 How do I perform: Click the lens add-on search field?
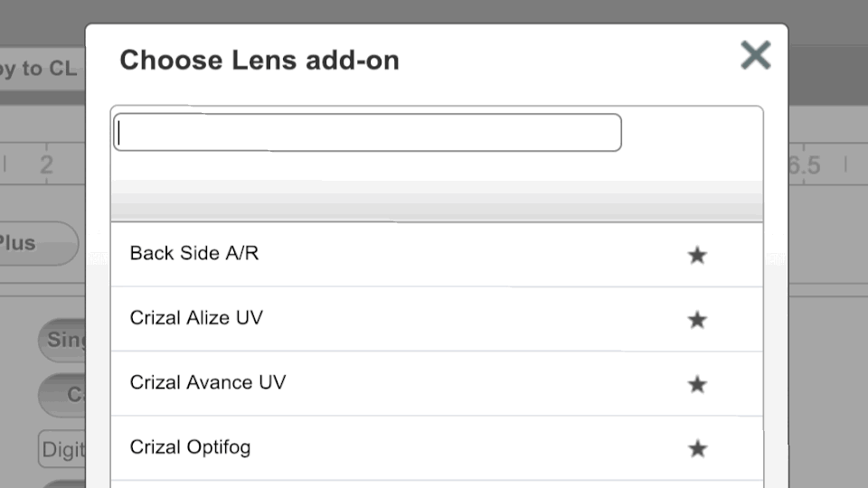point(367,133)
